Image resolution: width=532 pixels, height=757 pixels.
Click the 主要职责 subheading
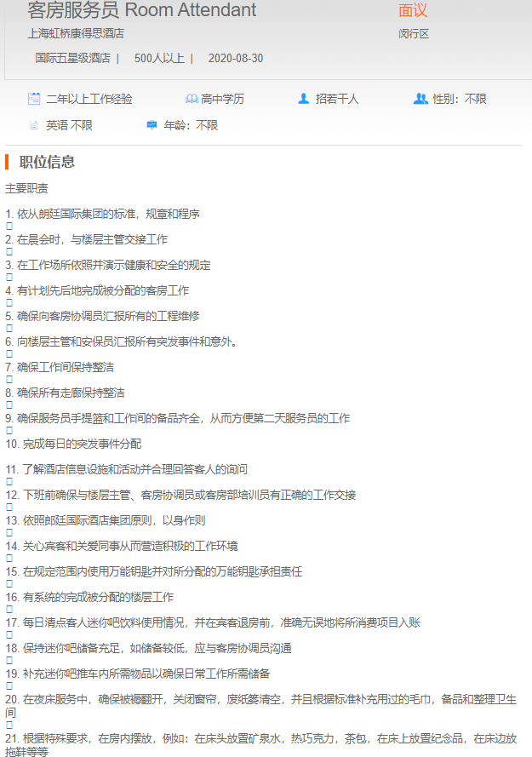coord(27,188)
